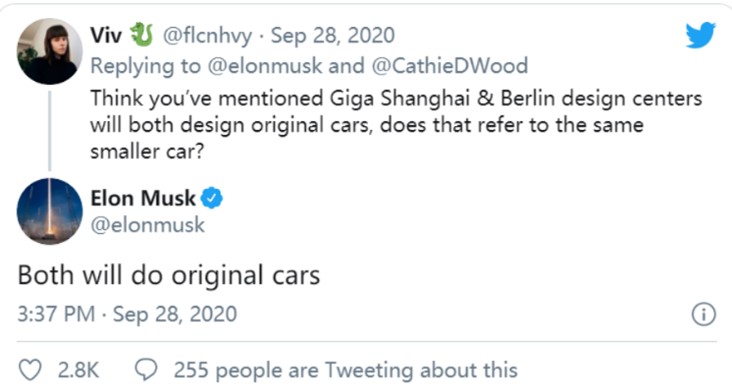Open Viv's profile picture

pyautogui.click(x=49, y=51)
